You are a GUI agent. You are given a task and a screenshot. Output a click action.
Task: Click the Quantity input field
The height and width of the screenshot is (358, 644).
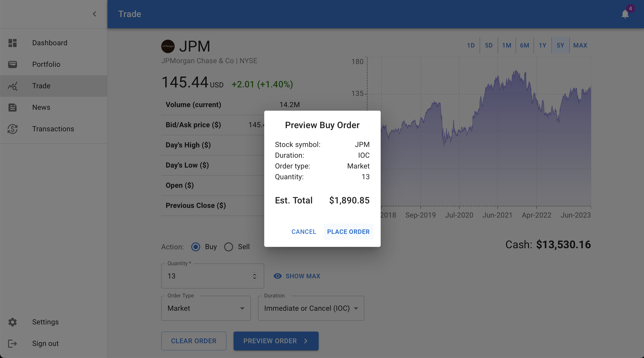coord(213,276)
